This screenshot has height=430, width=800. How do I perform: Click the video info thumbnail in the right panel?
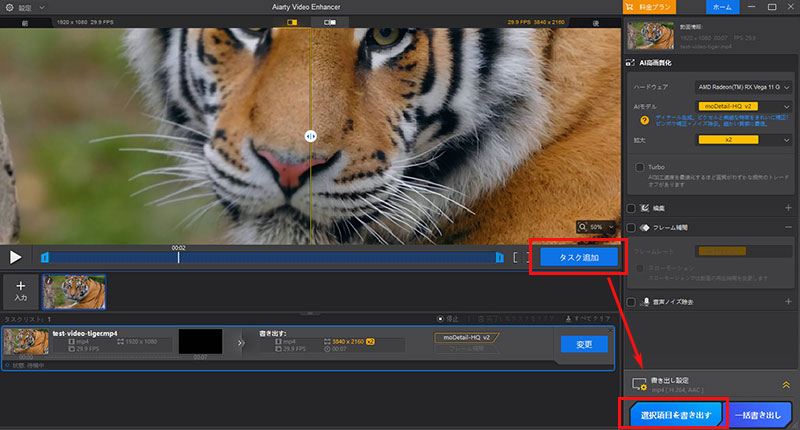tap(651, 35)
